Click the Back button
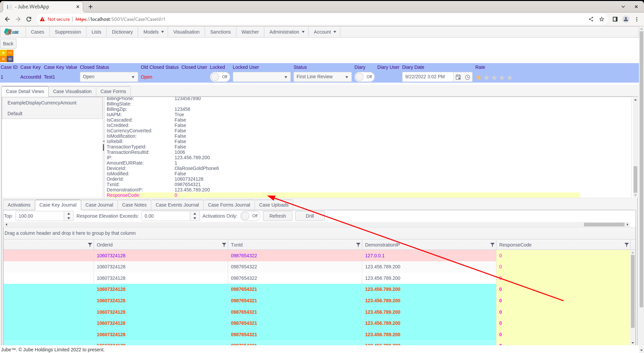Viewport: 644px width, 353px height. pos(8,44)
